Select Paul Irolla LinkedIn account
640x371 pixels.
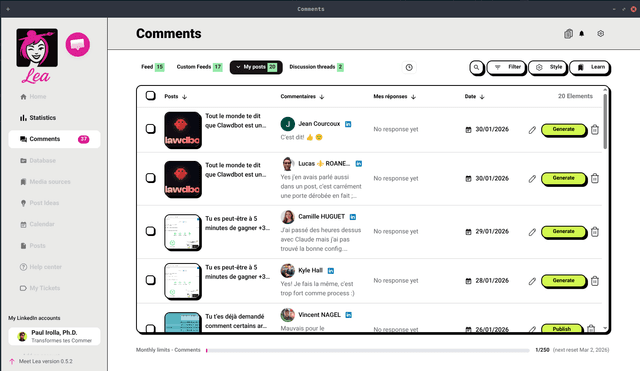click(54, 336)
